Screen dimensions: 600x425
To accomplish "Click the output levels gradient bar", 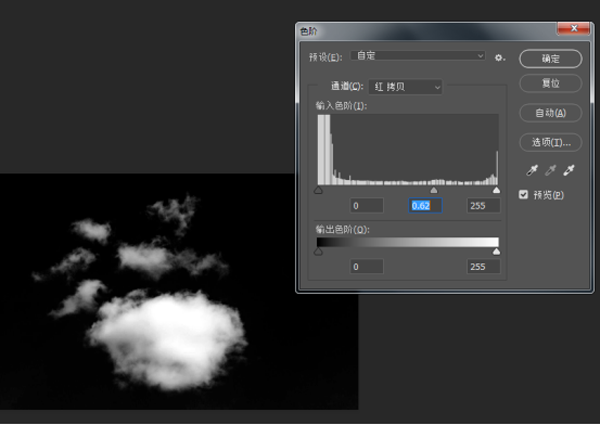I will [x=408, y=242].
